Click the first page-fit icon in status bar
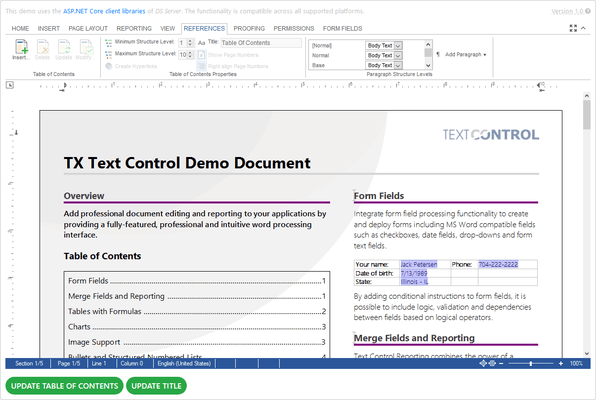 [483, 363]
